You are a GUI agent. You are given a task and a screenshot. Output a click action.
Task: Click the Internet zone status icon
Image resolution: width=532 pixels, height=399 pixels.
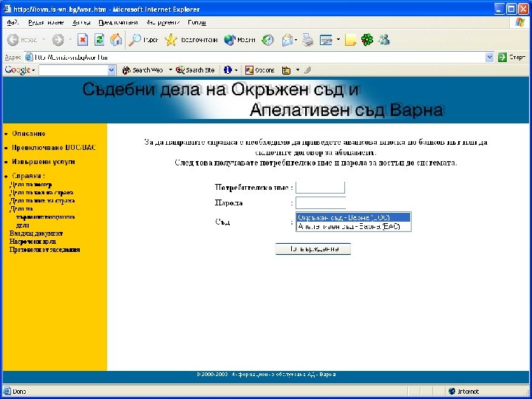pyautogui.click(x=451, y=391)
